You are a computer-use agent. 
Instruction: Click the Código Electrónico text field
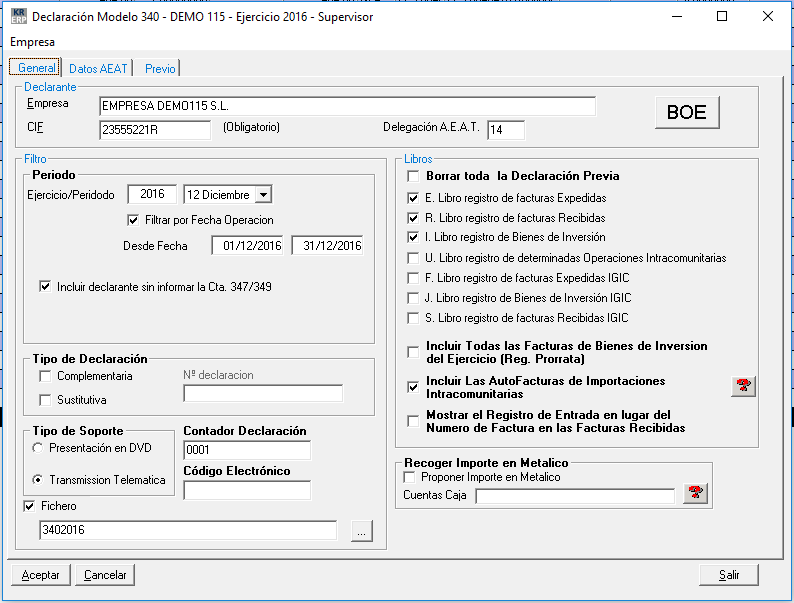[x=247, y=490]
